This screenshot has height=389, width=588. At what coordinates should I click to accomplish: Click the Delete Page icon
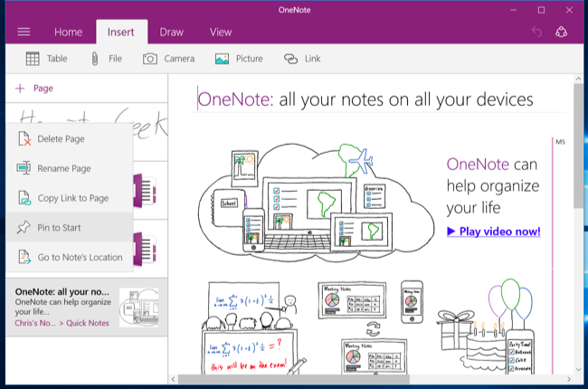[24, 138]
